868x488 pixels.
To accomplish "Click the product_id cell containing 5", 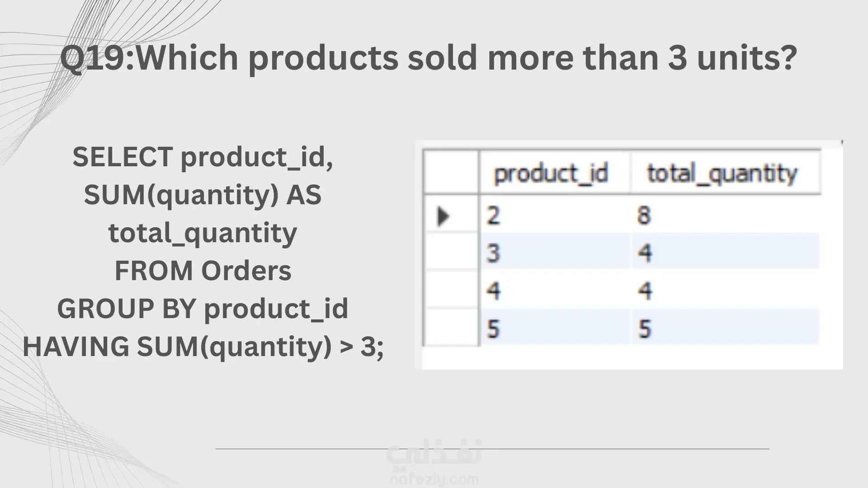I will click(554, 328).
